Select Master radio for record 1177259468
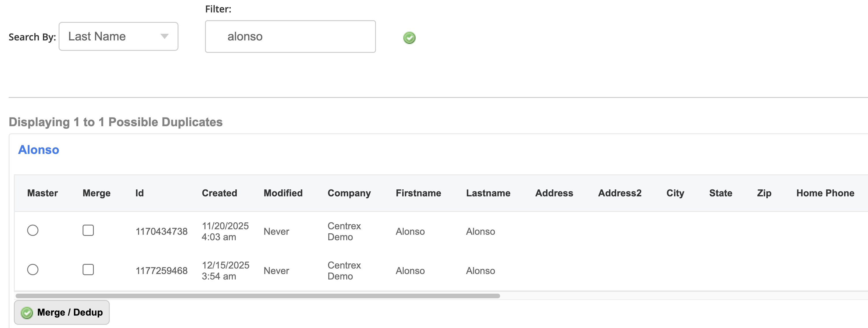 click(33, 270)
